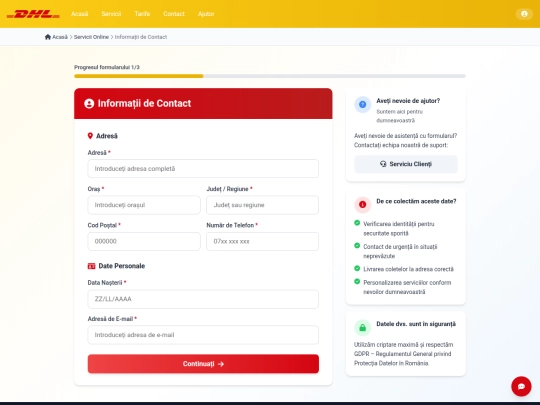Focus the Adresă de E-mail input field

click(x=203, y=335)
